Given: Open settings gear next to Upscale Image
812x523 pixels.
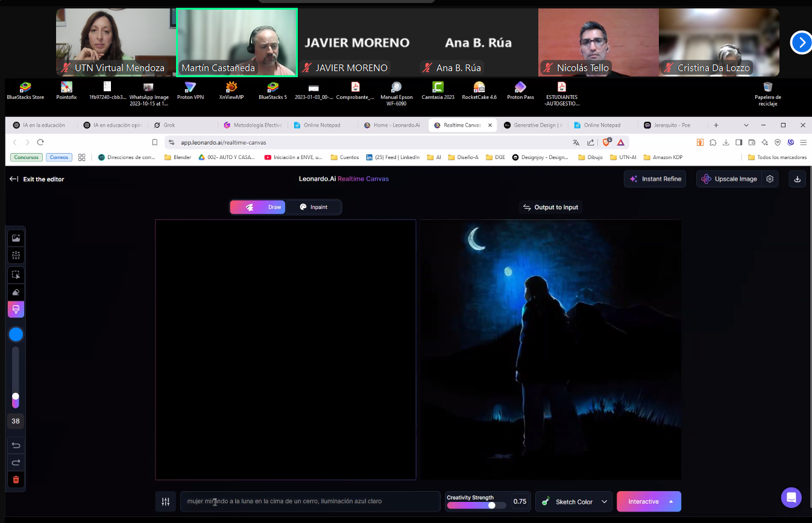Looking at the screenshot, I should [x=770, y=179].
